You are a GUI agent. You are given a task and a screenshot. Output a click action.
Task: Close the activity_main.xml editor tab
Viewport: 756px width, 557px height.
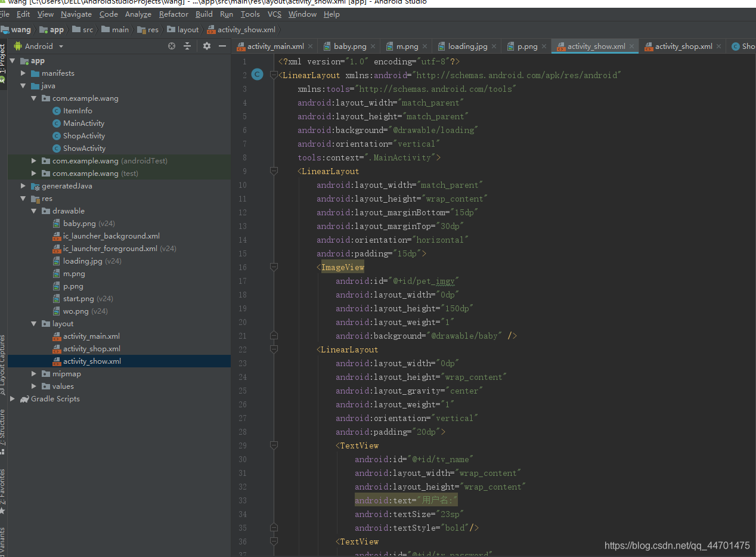tap(310, 47)
